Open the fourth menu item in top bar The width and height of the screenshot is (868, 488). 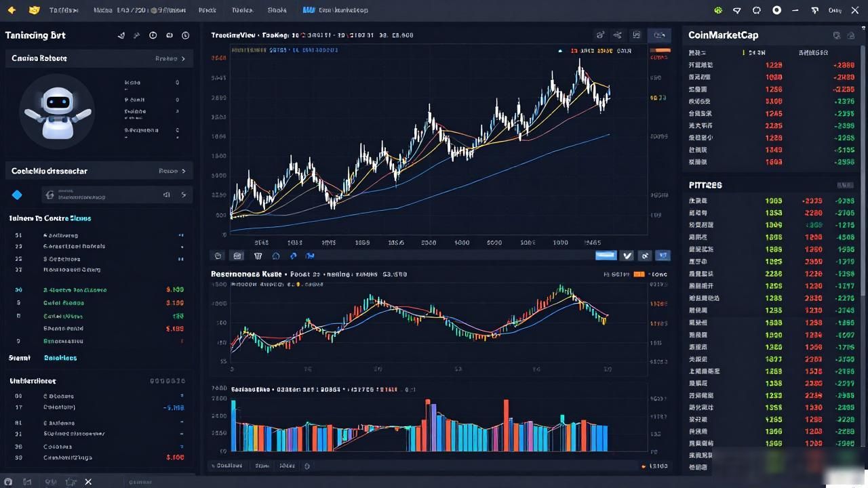click(242, 10)
